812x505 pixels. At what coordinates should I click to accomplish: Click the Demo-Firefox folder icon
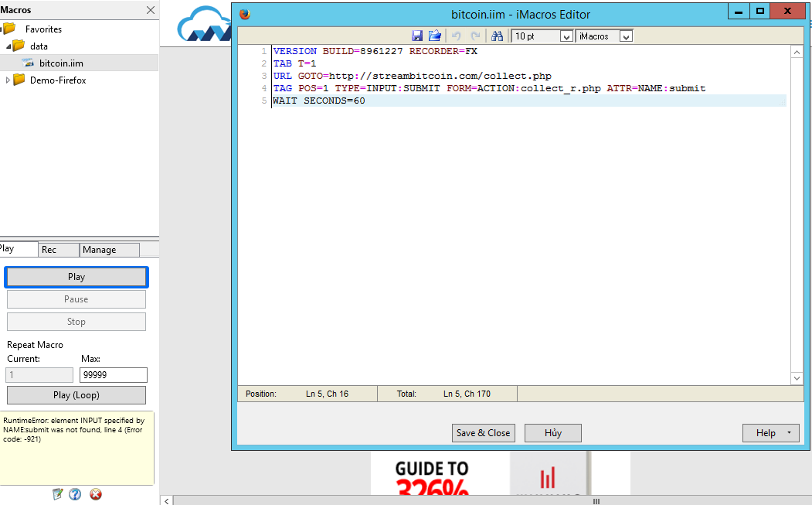point(19,80)
